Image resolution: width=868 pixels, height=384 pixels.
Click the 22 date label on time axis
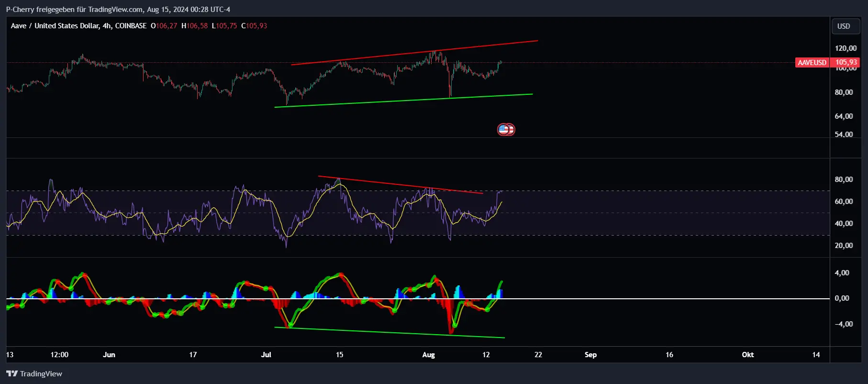click(538, 355)
